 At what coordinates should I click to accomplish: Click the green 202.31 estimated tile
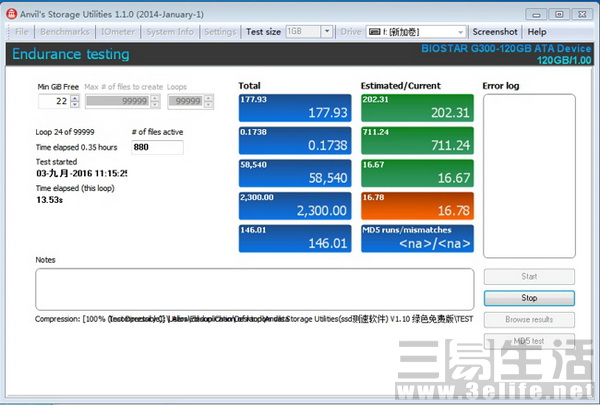coord(417,108)
